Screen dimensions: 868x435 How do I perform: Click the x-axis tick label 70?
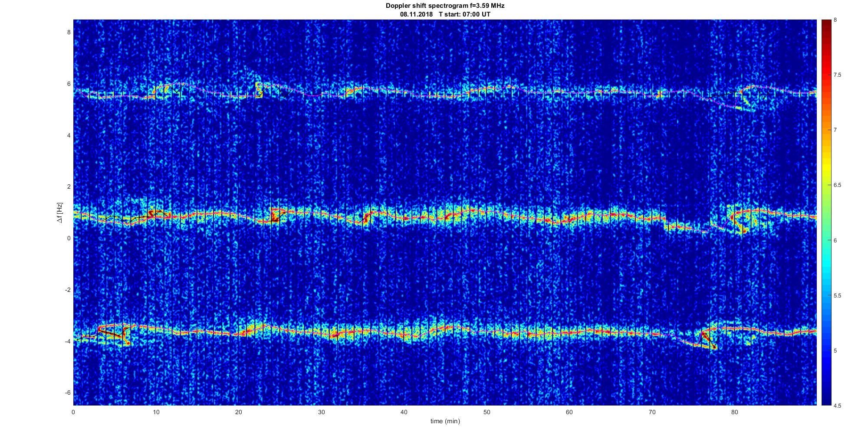click(652, 412)
